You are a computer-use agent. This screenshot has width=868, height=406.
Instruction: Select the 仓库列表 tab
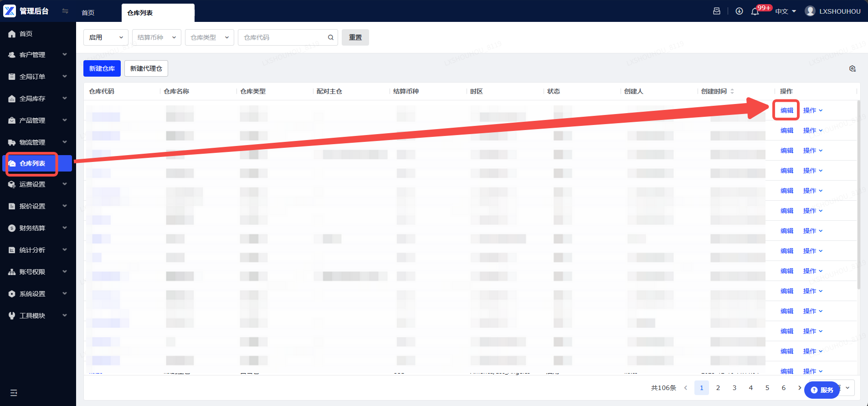point(158,13)
